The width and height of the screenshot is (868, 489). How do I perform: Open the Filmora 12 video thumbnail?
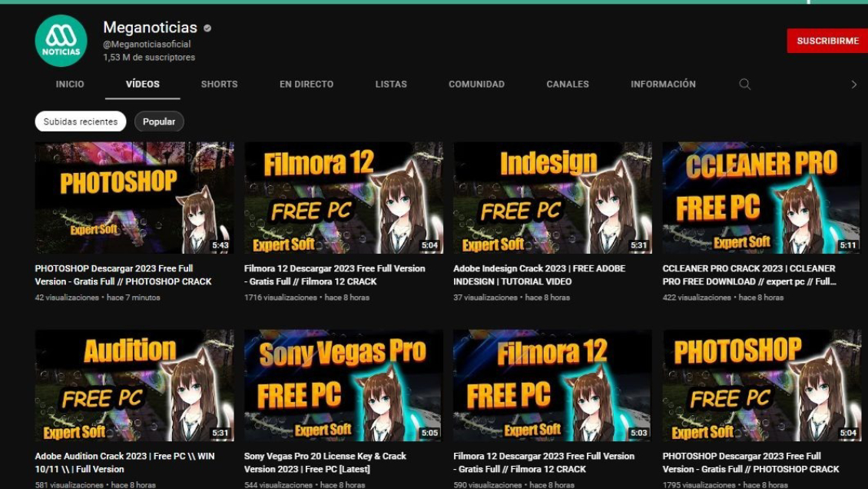click(343, 197)
